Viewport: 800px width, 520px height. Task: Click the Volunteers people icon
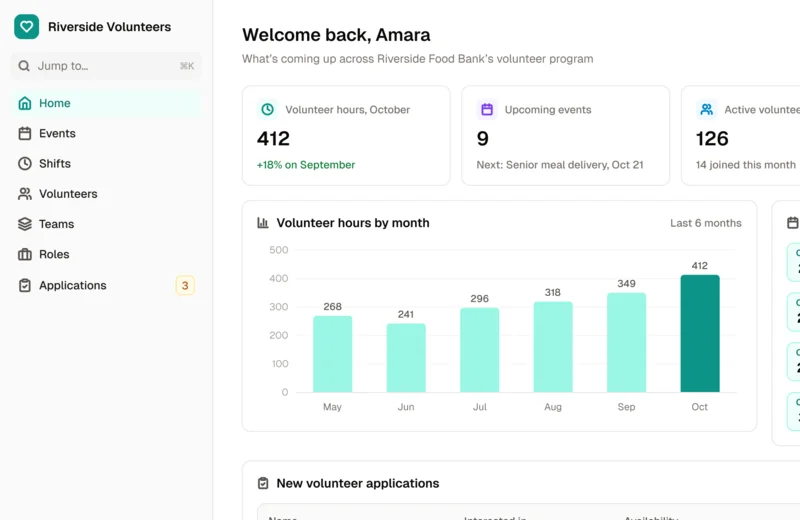[24, 194]
